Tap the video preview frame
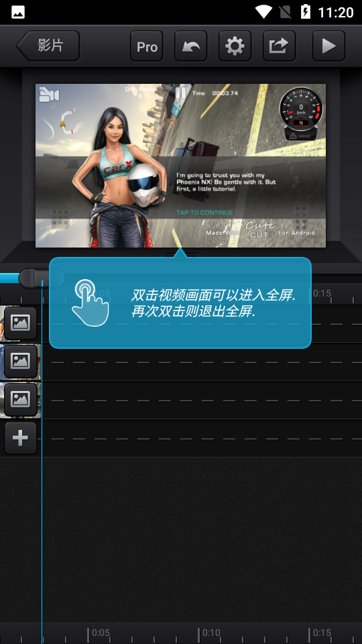This screenshot has width=362, height=644. click(180, 166)
